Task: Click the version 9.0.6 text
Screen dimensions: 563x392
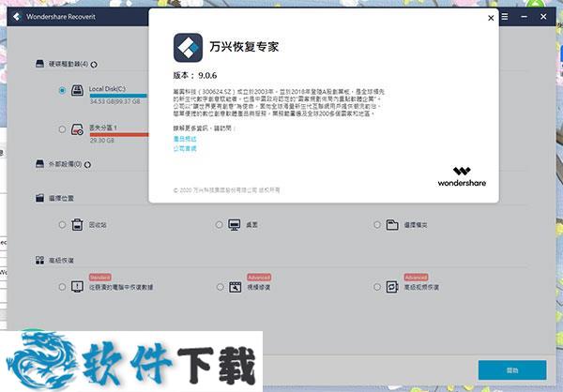Action: 195,75
